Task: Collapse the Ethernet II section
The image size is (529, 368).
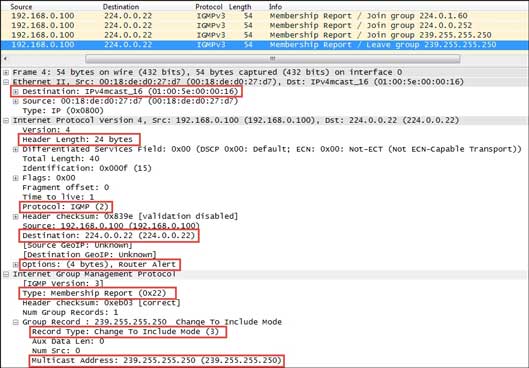Action: (x=6, y=82)
